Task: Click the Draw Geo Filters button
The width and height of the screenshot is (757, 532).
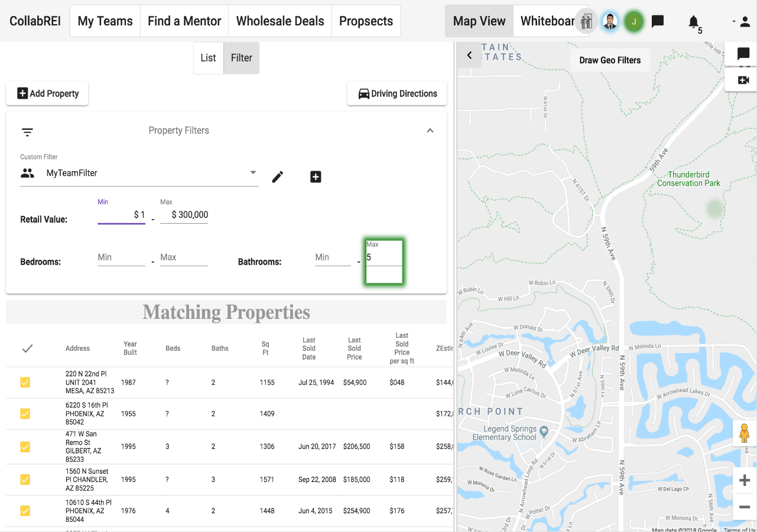Action: pos(610,60)
